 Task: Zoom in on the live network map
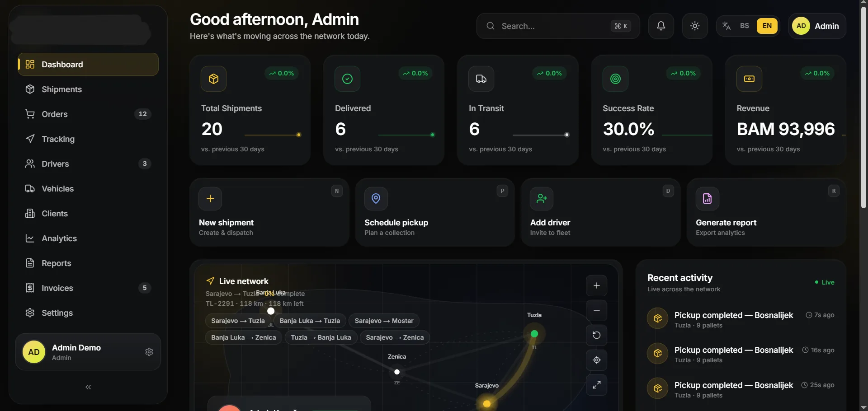[x=597, y=285]
